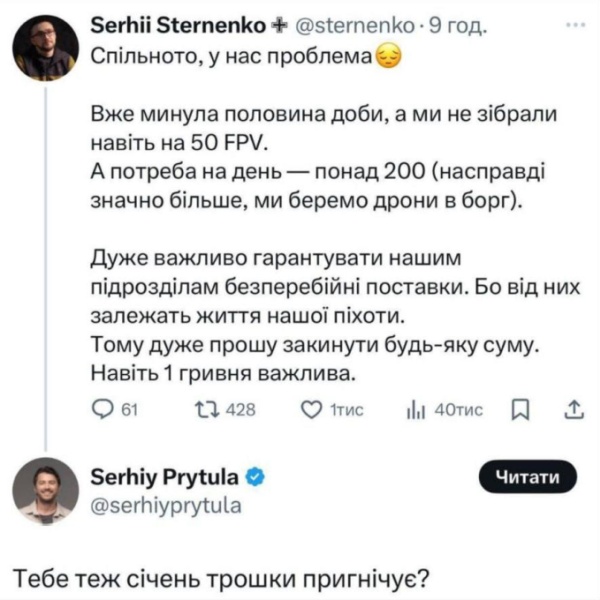Open the tweet view statistics icon

coord(414,408)
